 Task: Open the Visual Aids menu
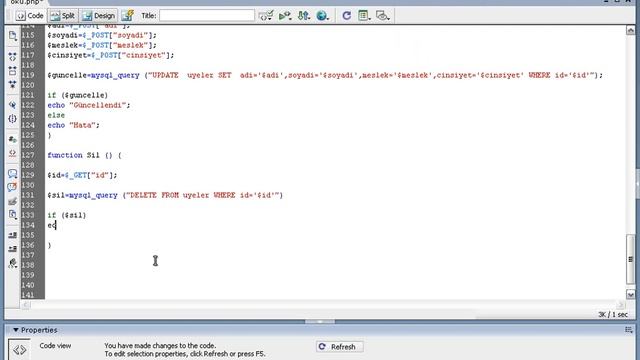[382, 16]
